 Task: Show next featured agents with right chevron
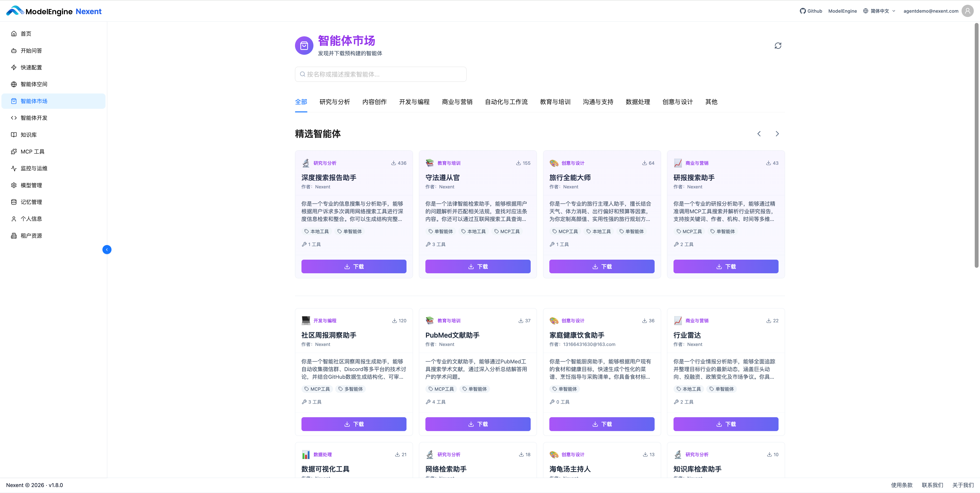coord(777,134)
